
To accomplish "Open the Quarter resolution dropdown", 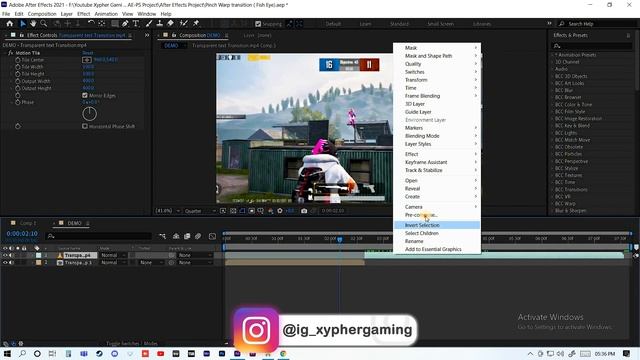I will coord(200,211).
